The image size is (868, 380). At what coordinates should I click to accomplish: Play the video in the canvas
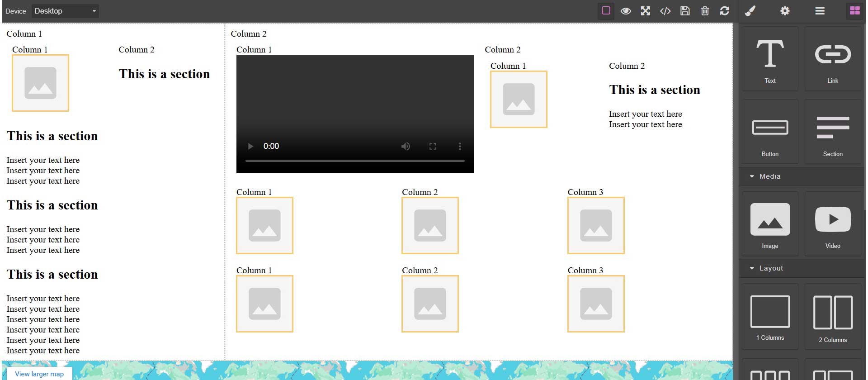tap(250, 146)
